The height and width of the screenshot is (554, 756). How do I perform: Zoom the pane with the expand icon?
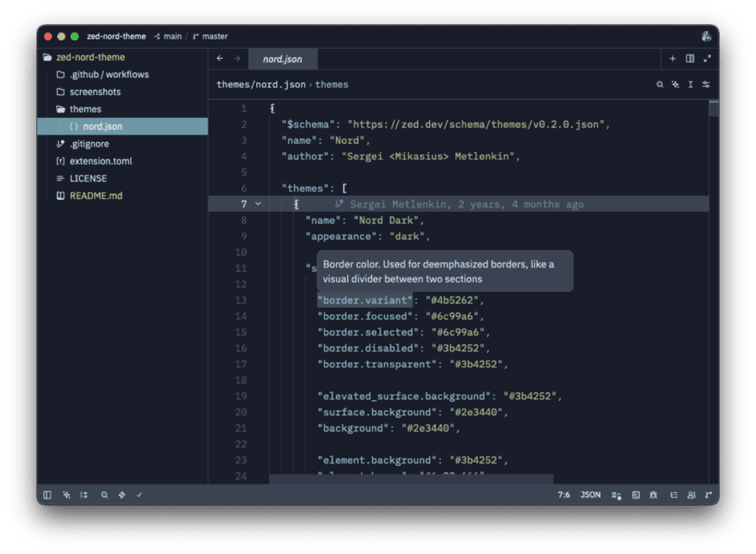pos(707,58)
